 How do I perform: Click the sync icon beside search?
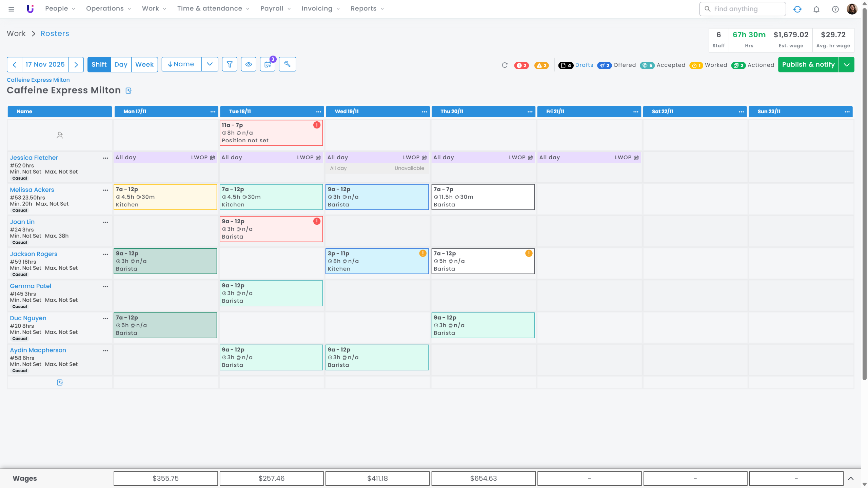(x=797, y=9)
